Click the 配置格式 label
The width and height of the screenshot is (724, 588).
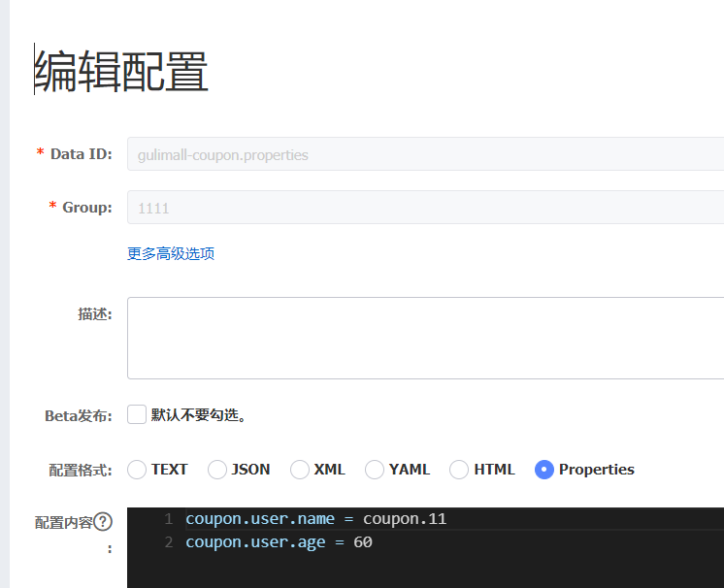81,471
